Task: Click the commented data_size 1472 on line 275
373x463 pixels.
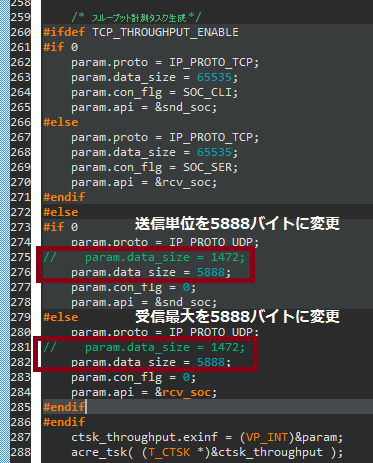Action: [144, 257]
